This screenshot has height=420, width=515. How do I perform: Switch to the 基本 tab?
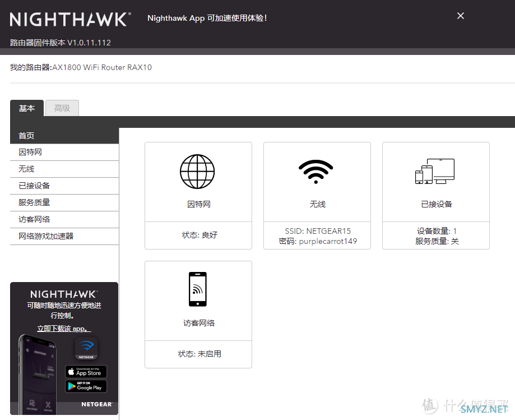[x=27, y=108]
